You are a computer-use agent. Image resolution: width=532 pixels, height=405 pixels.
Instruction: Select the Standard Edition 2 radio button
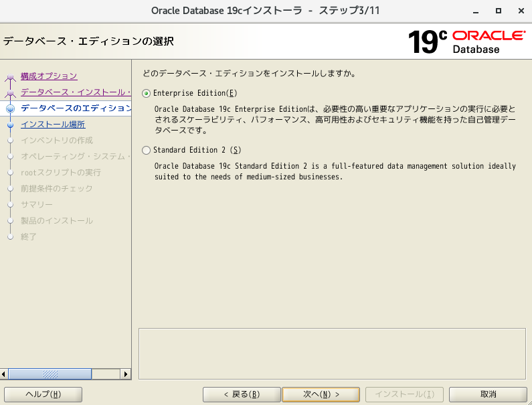click(x=147, y=150)
